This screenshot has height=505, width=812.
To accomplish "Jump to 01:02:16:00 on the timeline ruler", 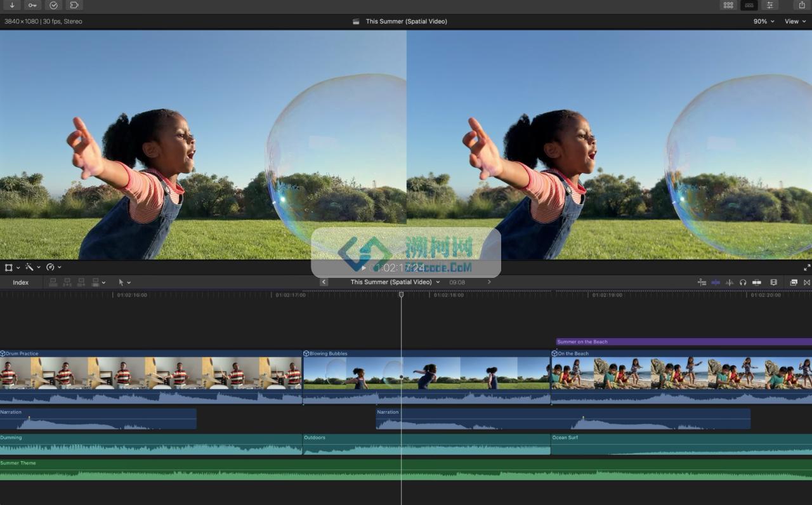I will pyautogui.click(x=132, y=295).
